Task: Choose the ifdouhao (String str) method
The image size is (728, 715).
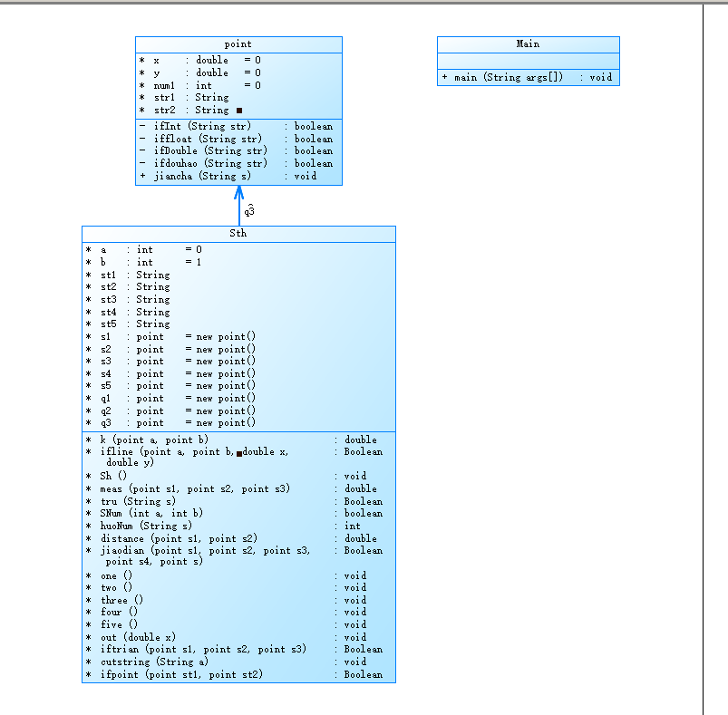Action: tap(237, 163)
